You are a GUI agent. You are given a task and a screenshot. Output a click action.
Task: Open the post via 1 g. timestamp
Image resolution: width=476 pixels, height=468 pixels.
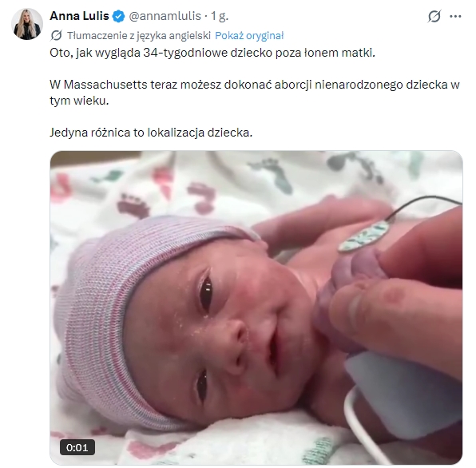pyautogui.click(x=220, y=16)
